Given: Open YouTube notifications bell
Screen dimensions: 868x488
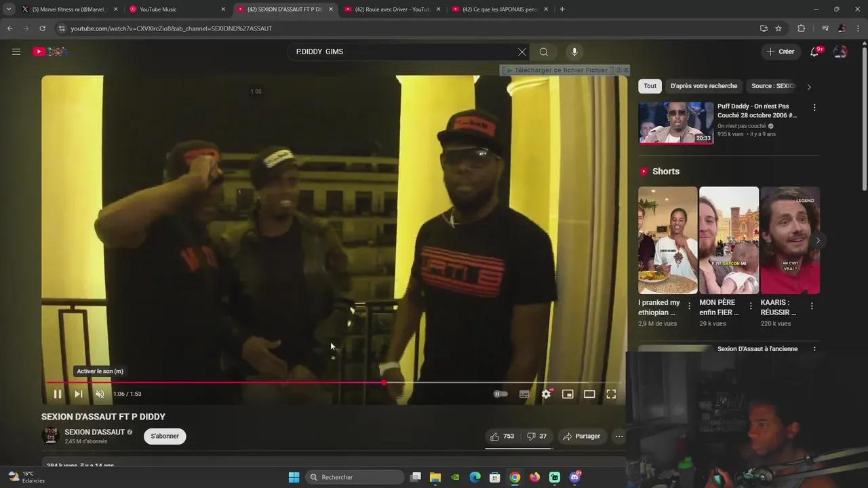Looking at the screenshot, I should click(814, 52).
